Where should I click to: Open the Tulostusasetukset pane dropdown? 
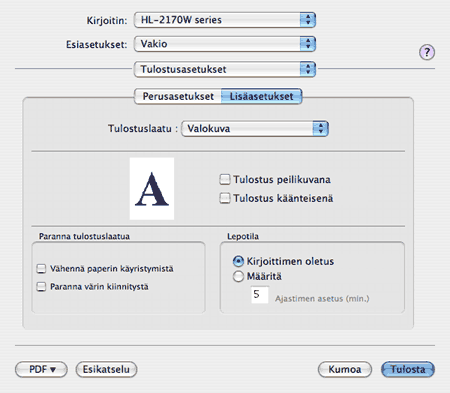click(x=225, y=69)
